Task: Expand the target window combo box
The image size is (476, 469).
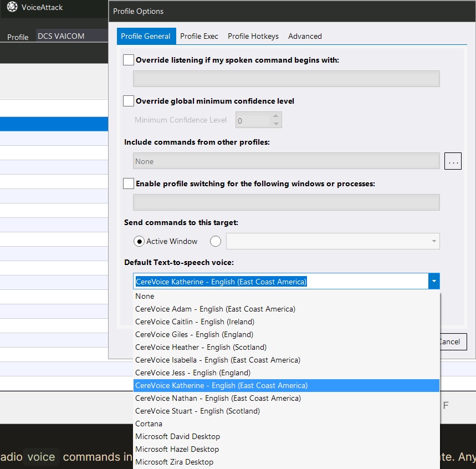Action: tap(332, 241)
